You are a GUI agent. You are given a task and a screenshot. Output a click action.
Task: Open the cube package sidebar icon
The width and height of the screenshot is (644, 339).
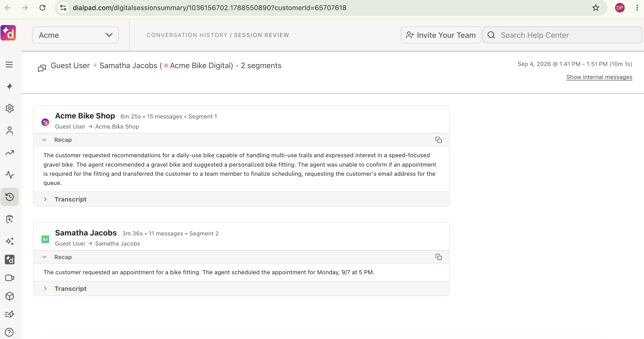[9, 296]
